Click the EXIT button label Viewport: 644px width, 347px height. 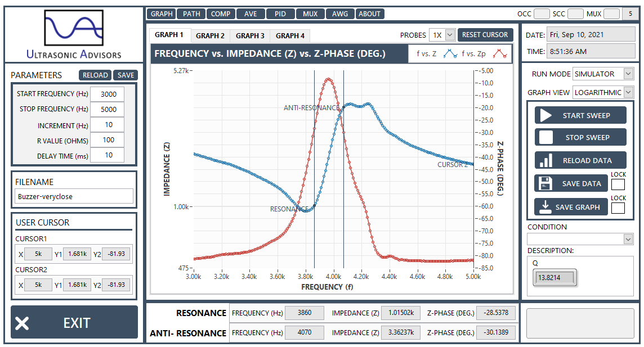click(77, 323)
